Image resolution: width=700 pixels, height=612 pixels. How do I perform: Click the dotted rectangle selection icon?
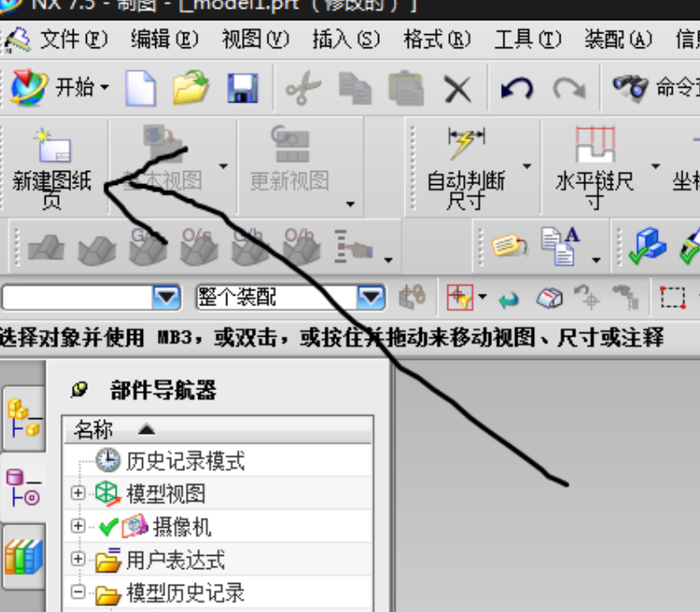673,297
